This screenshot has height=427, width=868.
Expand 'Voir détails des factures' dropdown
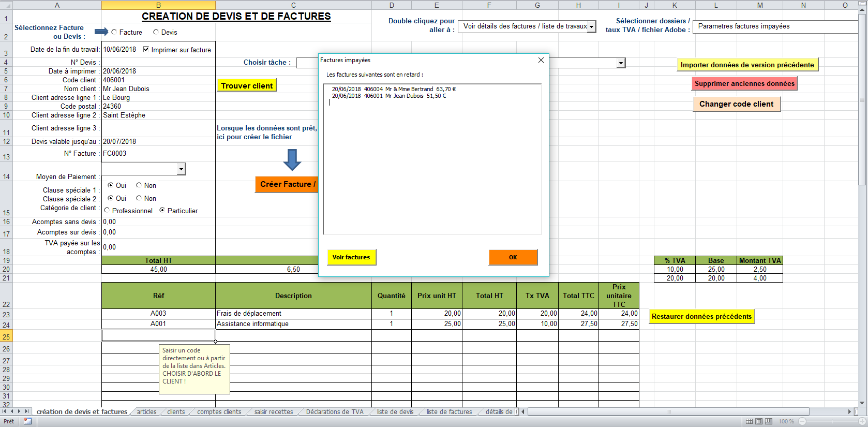[x=591, y=26]
